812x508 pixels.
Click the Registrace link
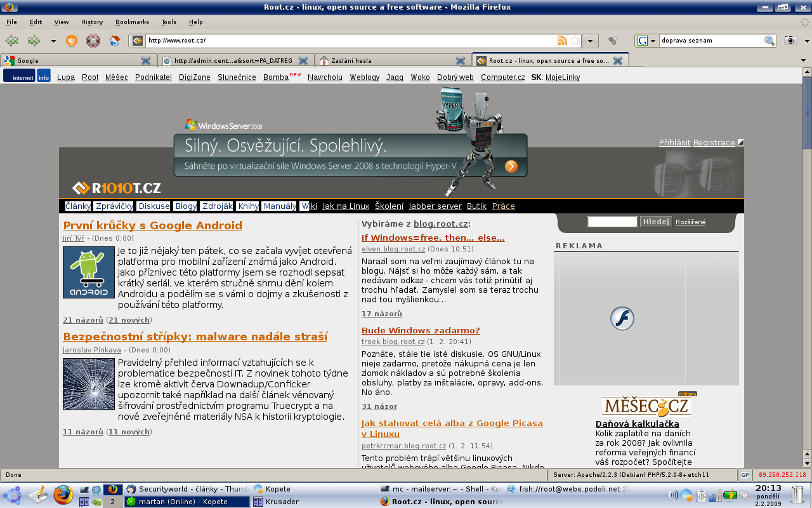tap(714, 143)
